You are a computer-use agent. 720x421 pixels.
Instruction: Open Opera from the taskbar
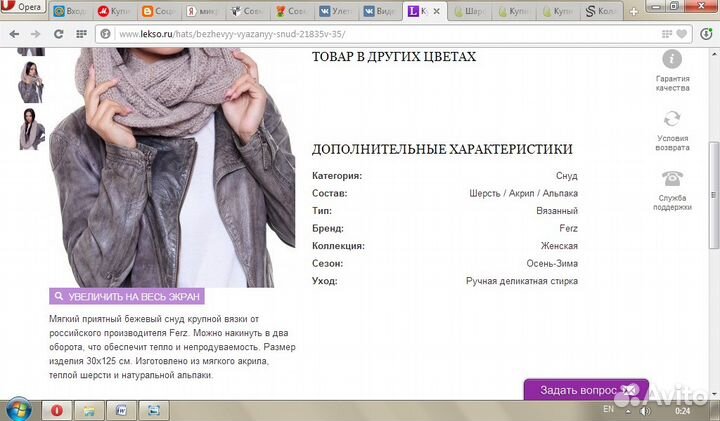[x=57, y=410]
